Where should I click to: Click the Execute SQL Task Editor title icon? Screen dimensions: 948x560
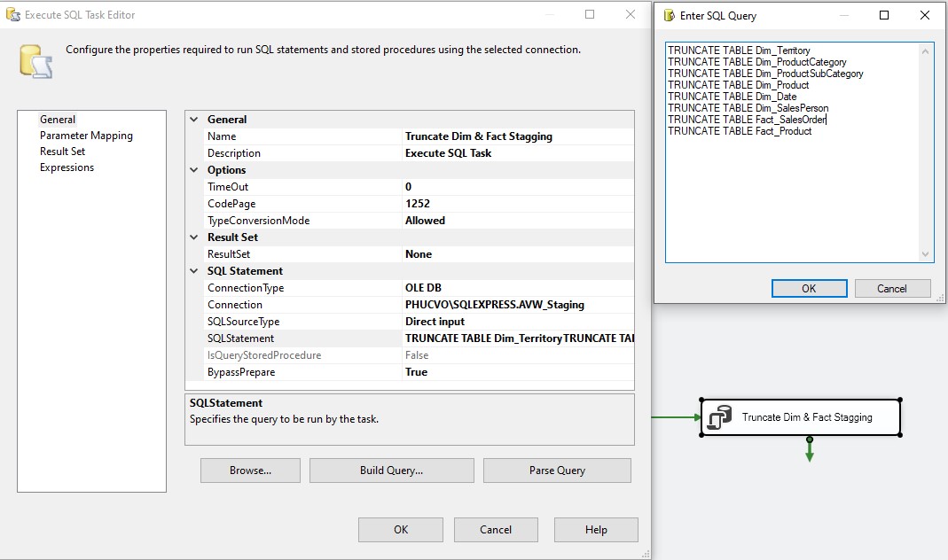pyautogui.click(x=12, y=14)
